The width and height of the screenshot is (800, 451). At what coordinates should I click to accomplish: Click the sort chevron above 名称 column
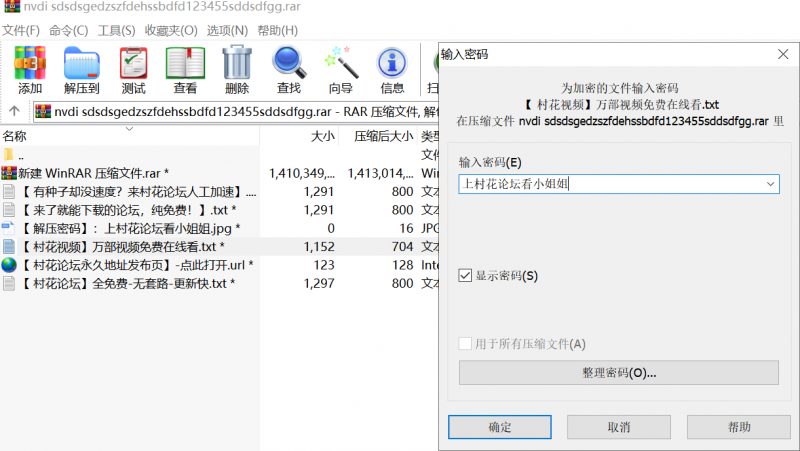coord(130,129)
